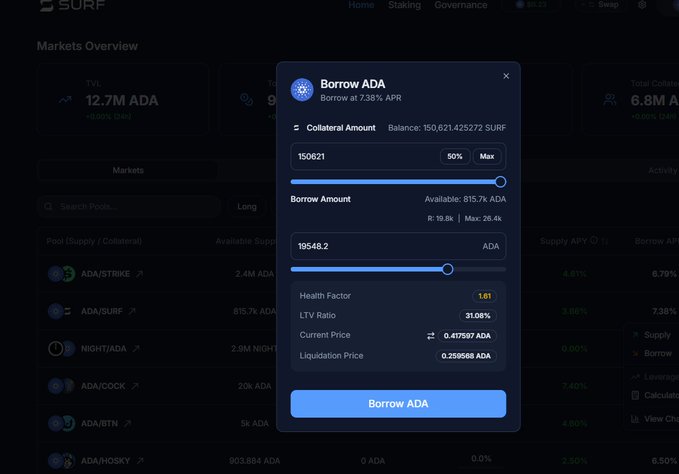Click the Pool (Supply / Collateral) column header
Screen dimensions: 679x474
94,241
